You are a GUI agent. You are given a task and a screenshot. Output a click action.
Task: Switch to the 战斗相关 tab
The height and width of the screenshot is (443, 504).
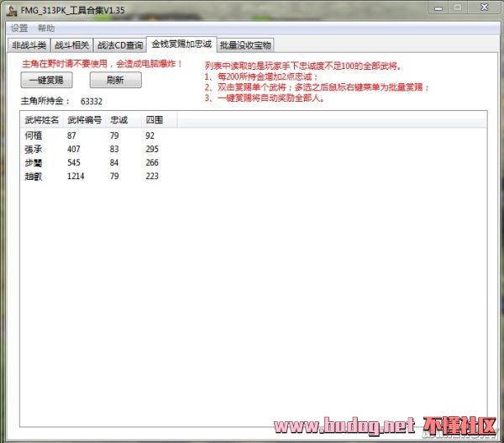point(71,45)
